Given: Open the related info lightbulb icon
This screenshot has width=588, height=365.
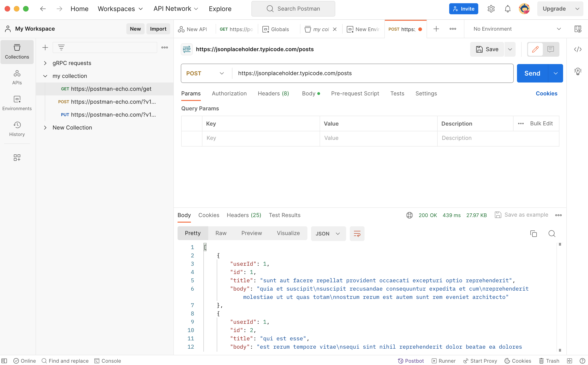Looking at the screenshot, I should pos(578,71).
